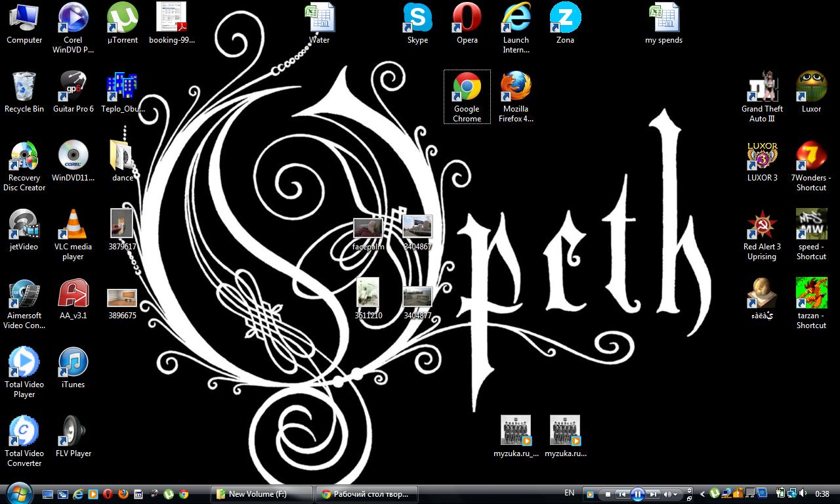Open the Computer desktop icon

[24, 24]
